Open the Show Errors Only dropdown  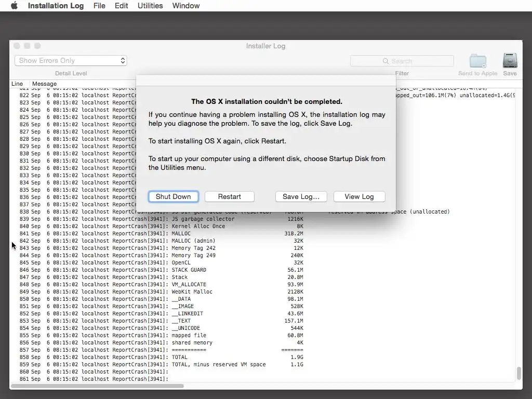(x=71, y=60)
